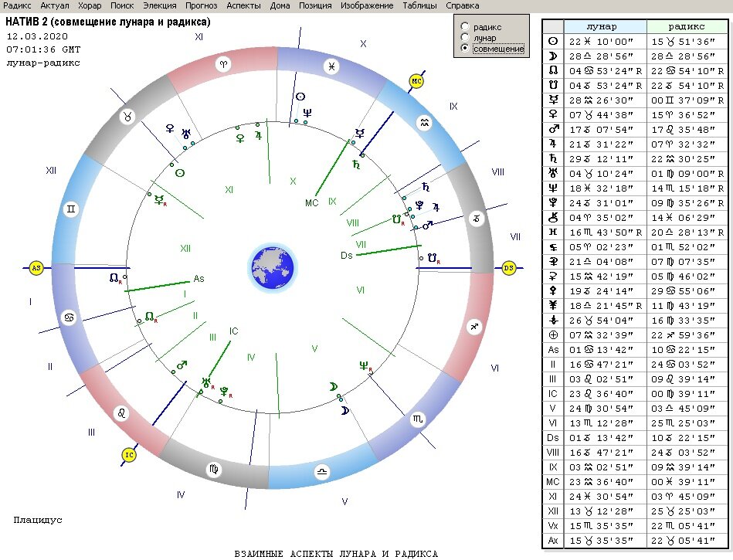Click the Leo sign on zodiac ring
Screen dimensions: 733x560
pos(121,413)
